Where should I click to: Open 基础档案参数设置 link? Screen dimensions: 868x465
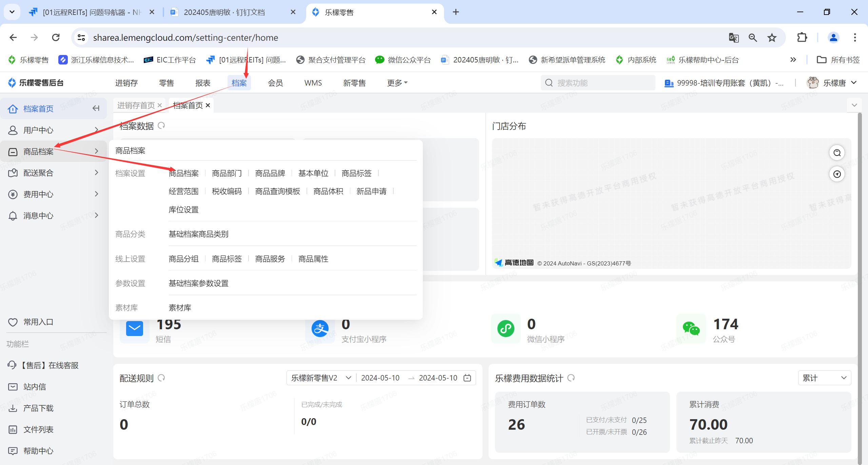point(199,283)
